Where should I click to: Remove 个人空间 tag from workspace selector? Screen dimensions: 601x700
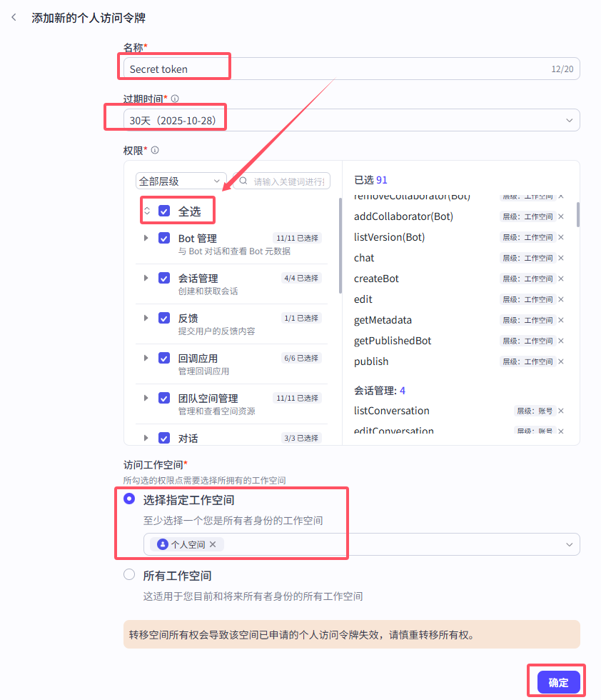213,544
